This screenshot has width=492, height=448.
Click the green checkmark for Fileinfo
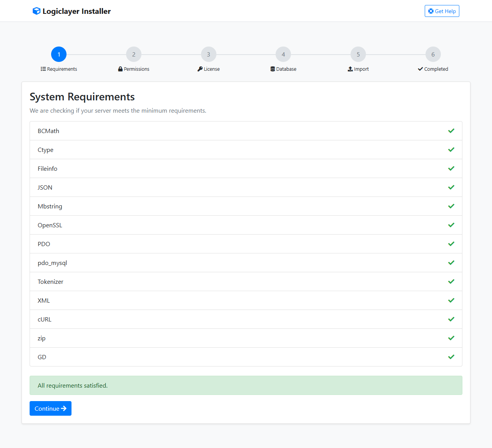451,168
